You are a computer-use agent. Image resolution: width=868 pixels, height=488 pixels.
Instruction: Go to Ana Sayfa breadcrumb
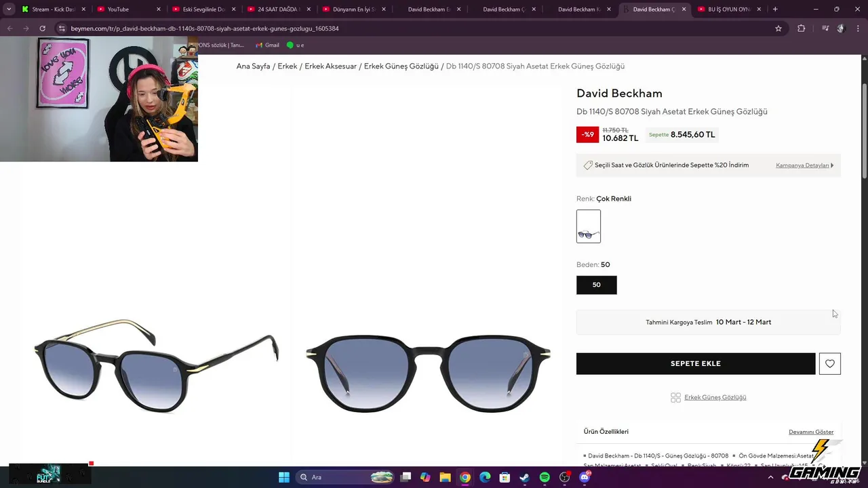tap(253, 66)
